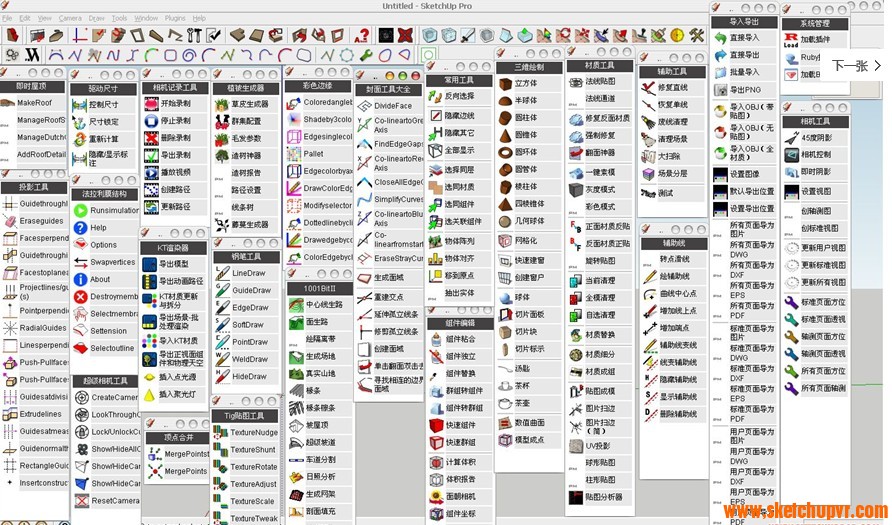Click the Pallet color palette tool
Image resolution: width=892 pixels, height=525 pixels.
pyautogui.click(x=293, y=154)
